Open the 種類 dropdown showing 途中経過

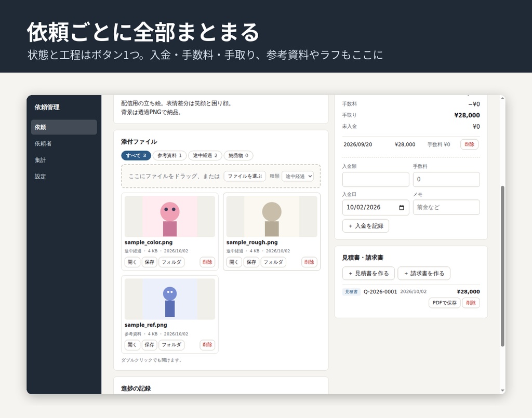(298, 176)
